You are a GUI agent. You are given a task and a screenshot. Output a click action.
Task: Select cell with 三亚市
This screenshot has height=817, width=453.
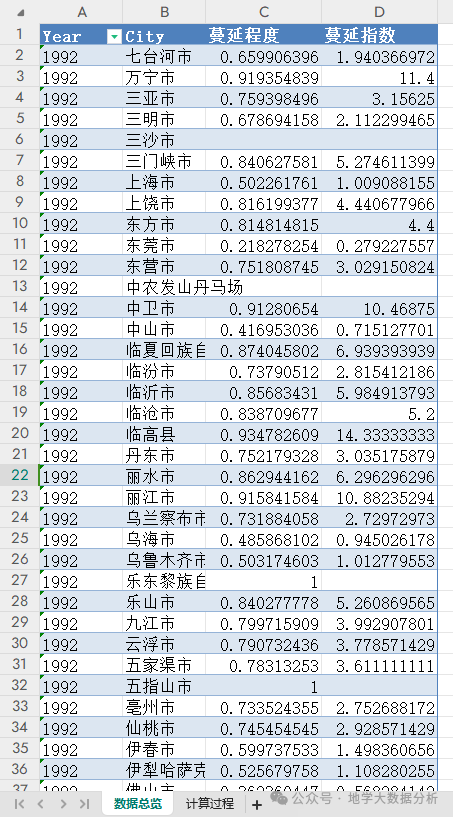[164, 98]
